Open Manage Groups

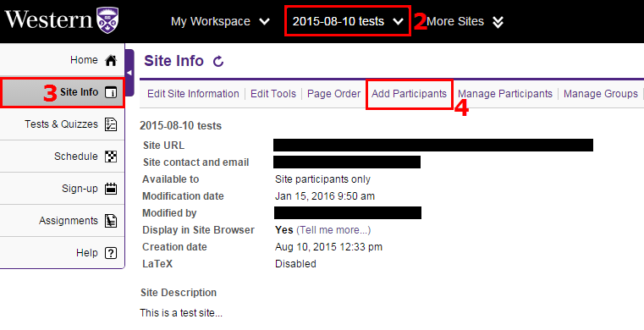601,94
